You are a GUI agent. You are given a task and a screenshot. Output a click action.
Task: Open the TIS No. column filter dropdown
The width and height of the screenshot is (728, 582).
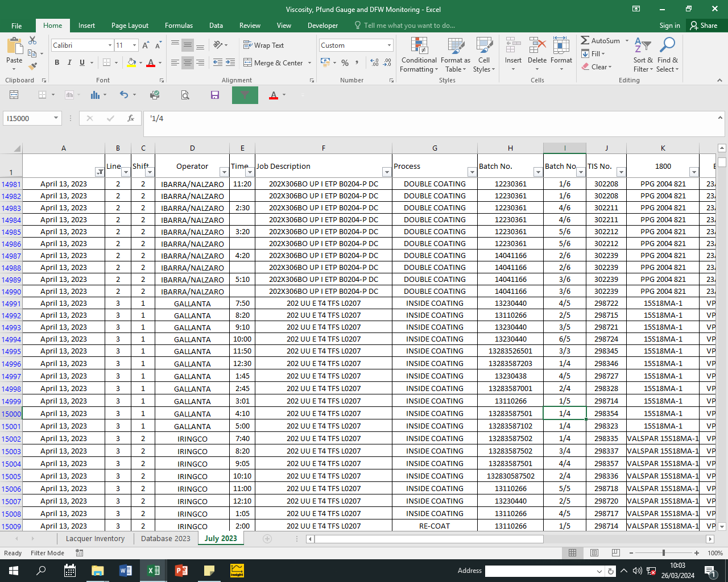621,172
